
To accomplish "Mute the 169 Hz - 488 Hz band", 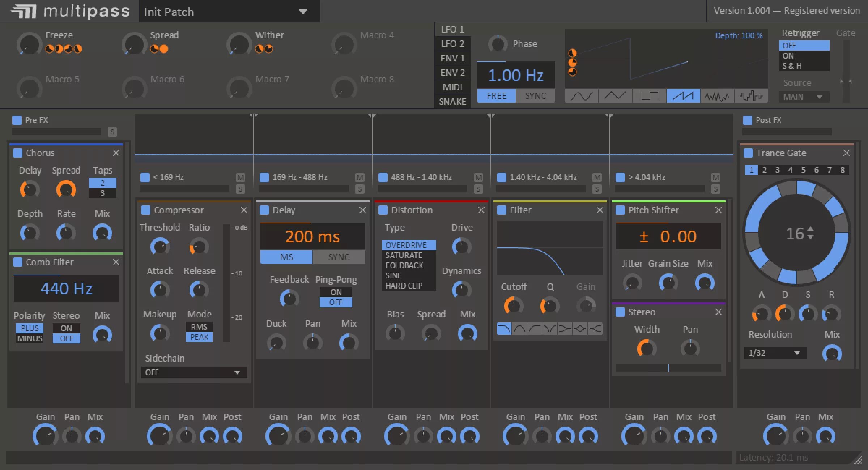I will coord(359,177).
